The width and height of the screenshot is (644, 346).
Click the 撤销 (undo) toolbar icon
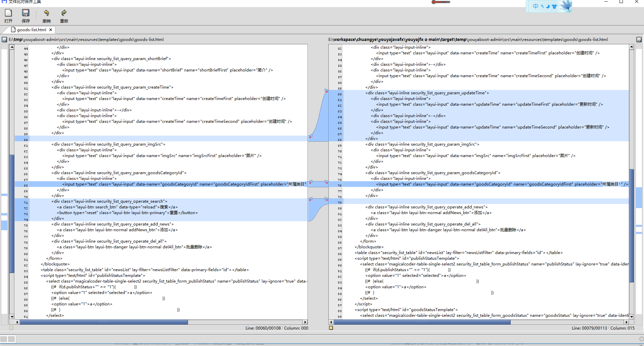pos(46,13)
